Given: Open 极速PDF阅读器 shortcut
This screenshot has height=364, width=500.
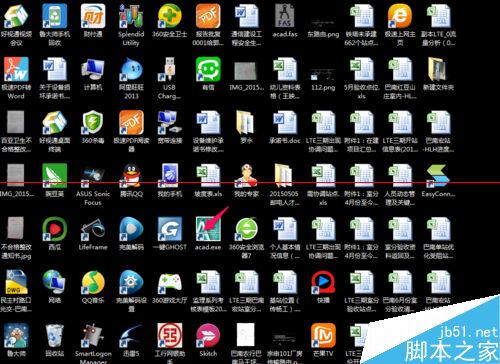Looking at the screenshot, I should pos(131,122).
